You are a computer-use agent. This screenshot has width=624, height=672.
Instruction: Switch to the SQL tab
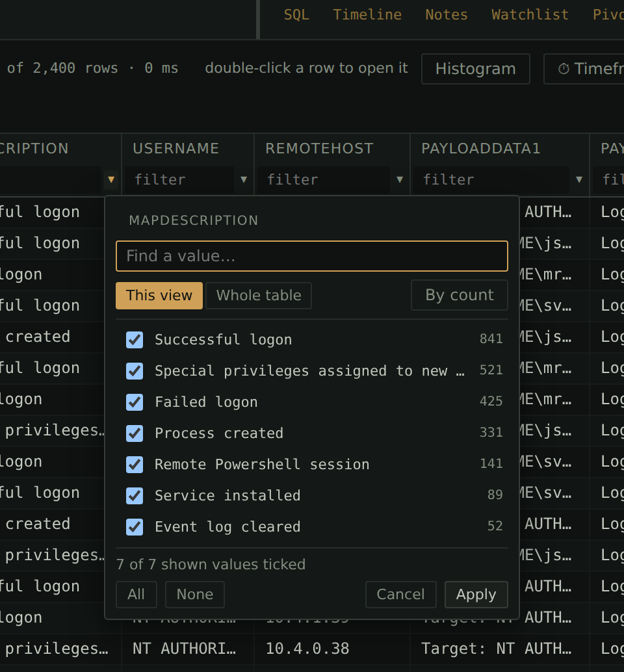click(x=296, y=15)
